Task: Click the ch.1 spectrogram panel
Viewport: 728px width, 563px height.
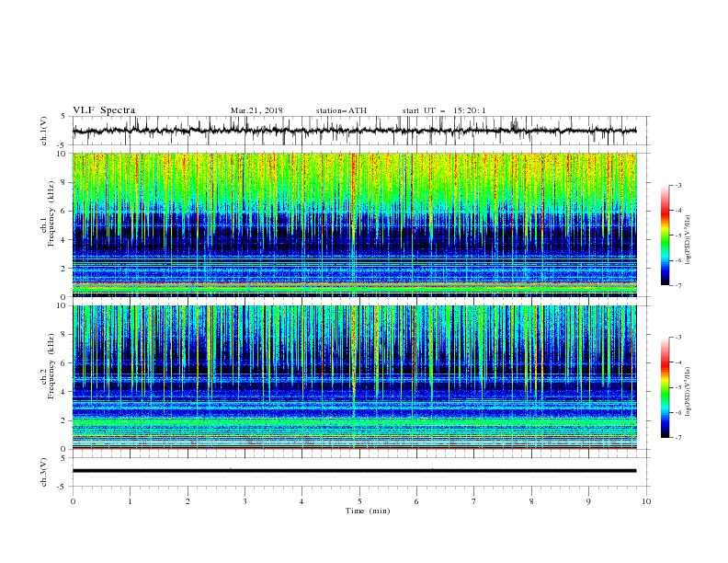Action: coord(355,224)
